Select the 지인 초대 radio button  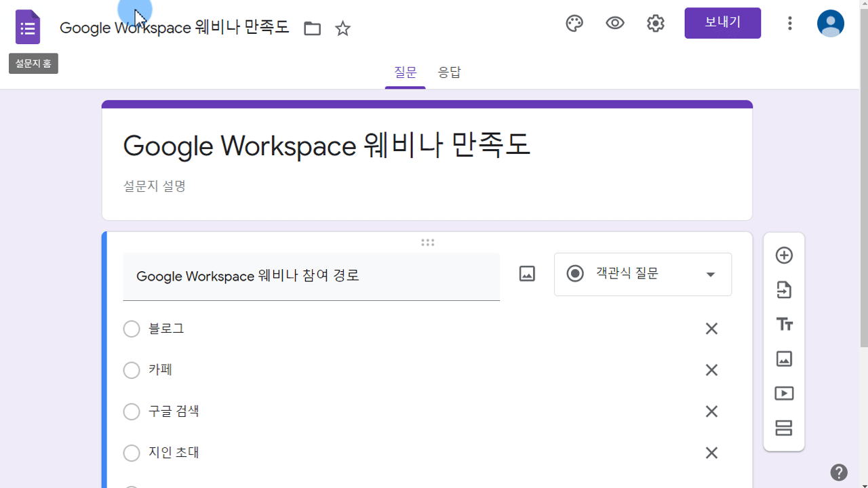click(132, 453)
